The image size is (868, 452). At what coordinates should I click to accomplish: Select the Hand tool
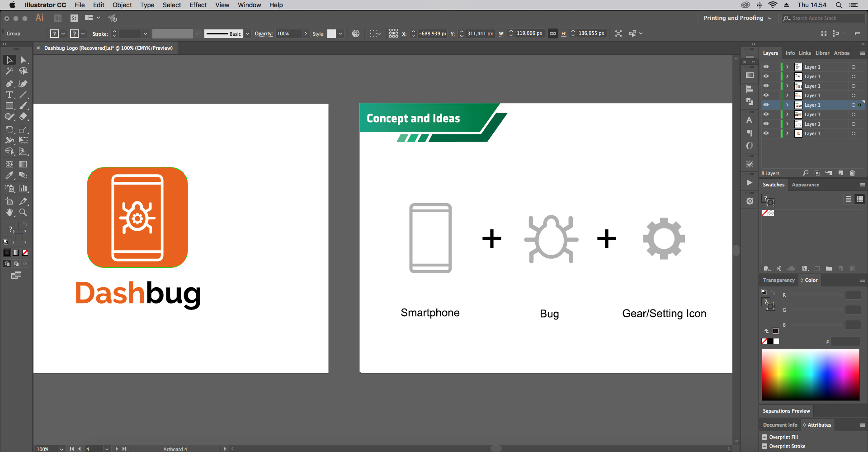(x=9, y=212)
